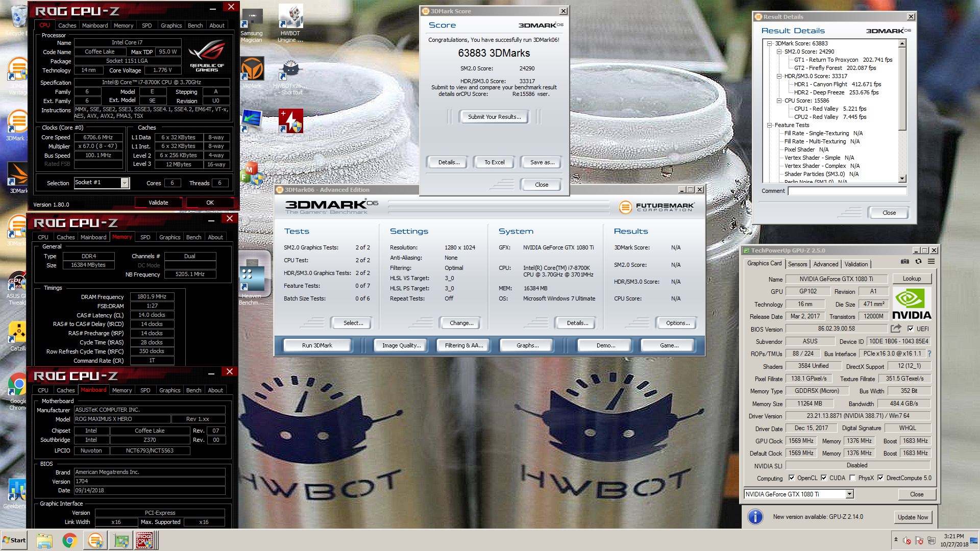Viewport: 980px width, 551px height.
Task: Click the GPU-Z refresh arrows icon
Action: pyautogui.click(x=918, y=262)
